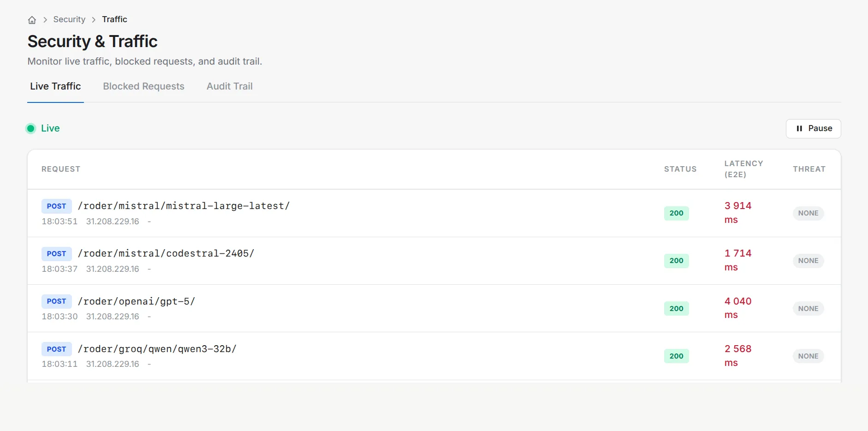The height and width of the screenshot is (431, 868).
Task: Go to the home breadcrumb icon
Action: 32,20
